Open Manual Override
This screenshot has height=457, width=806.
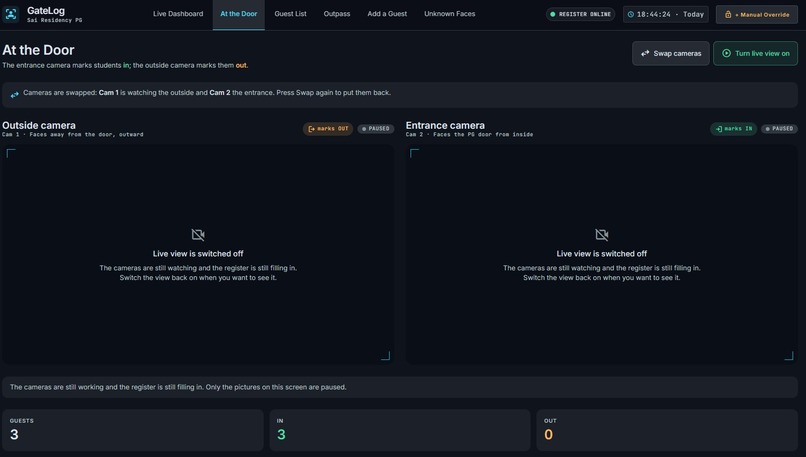pos(757,14)
